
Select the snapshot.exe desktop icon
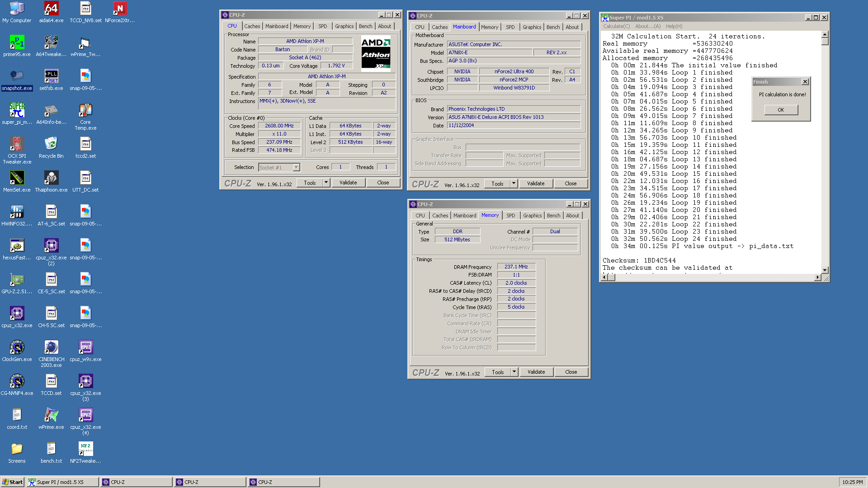coord(17,80)
